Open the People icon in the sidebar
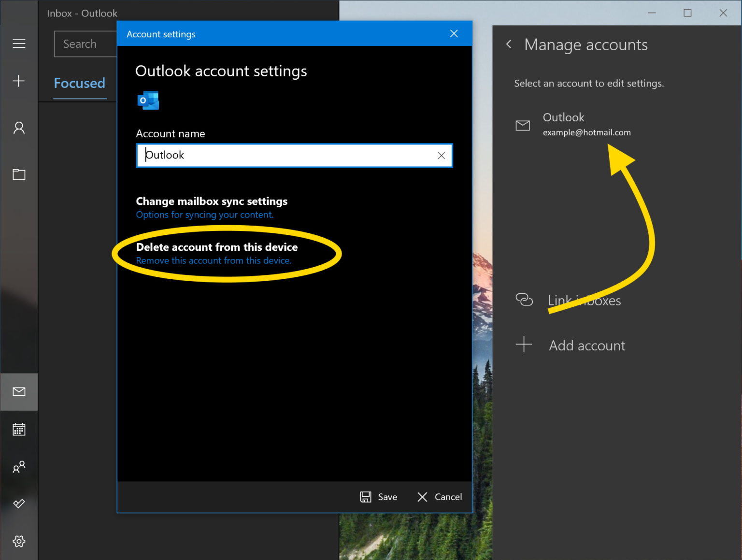Viewport: 742px width, 560px height. 19,128
